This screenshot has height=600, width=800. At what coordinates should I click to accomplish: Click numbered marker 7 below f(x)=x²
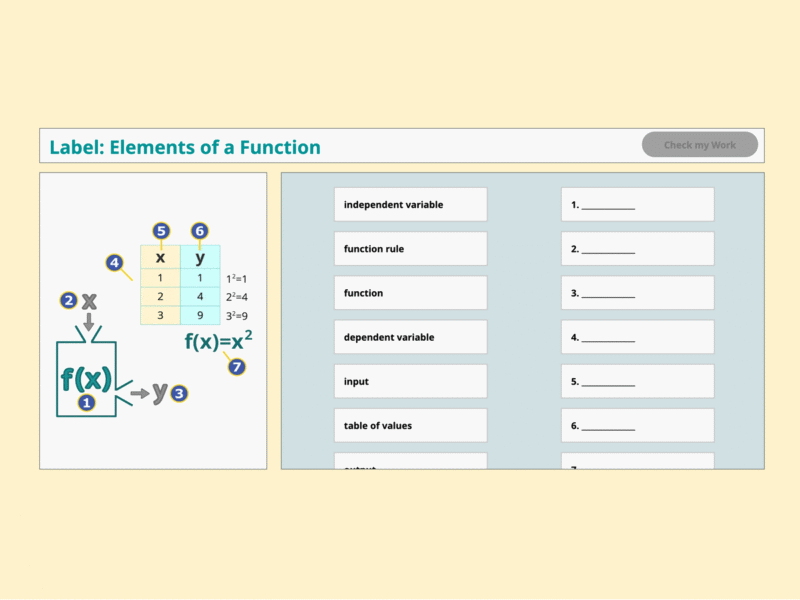click(237, 366)
